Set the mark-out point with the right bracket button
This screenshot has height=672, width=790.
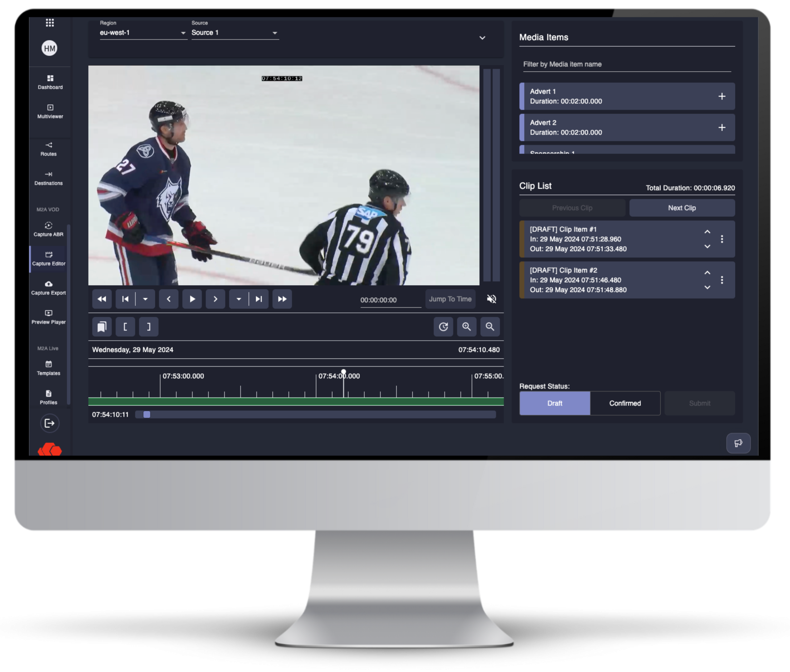(x=148, y=327)
